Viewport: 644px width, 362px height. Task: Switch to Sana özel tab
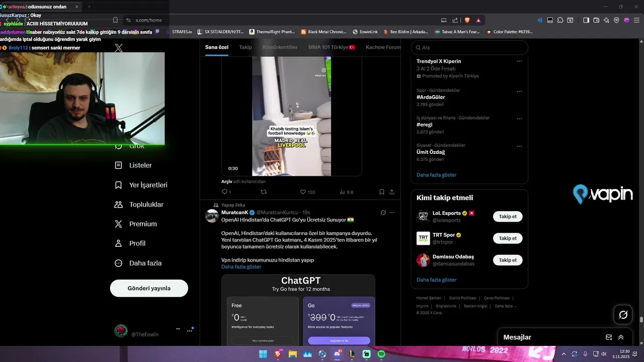(x=217, y=47)
